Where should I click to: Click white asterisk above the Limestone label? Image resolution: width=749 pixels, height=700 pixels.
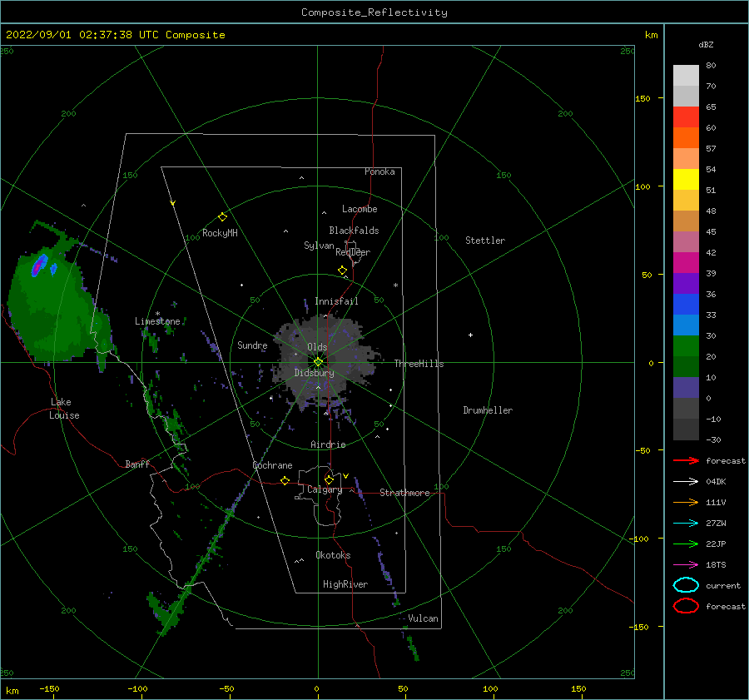tap(157, 314)
